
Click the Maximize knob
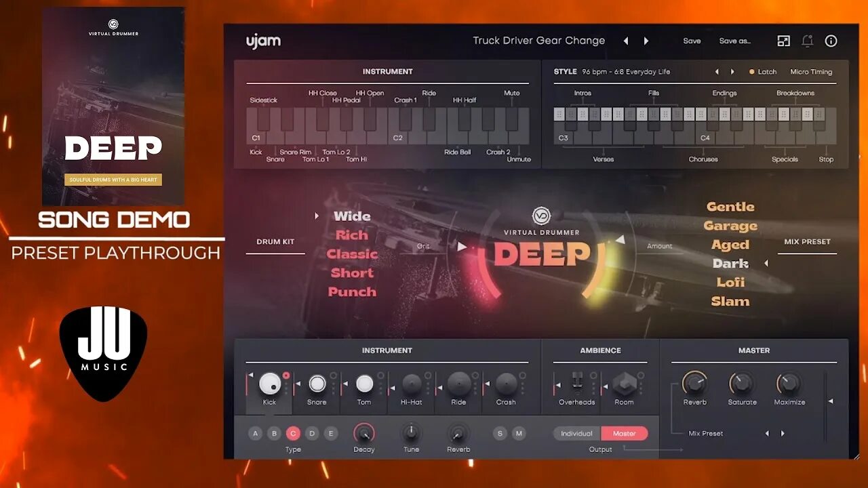pos(789,384)
